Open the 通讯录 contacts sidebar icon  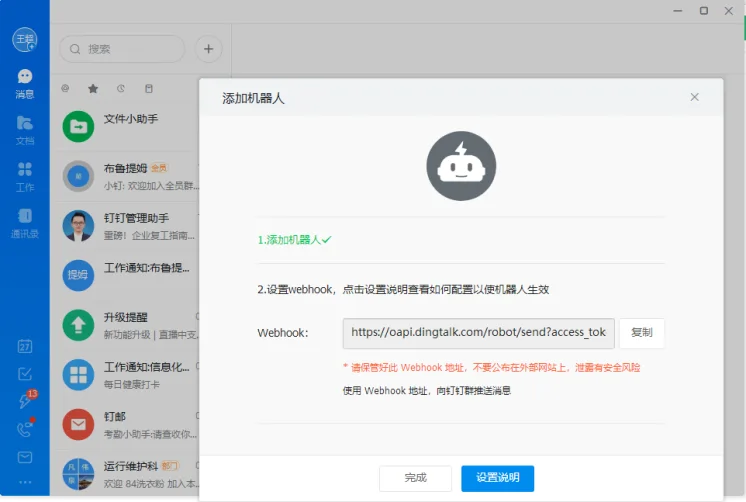point(25,223)
